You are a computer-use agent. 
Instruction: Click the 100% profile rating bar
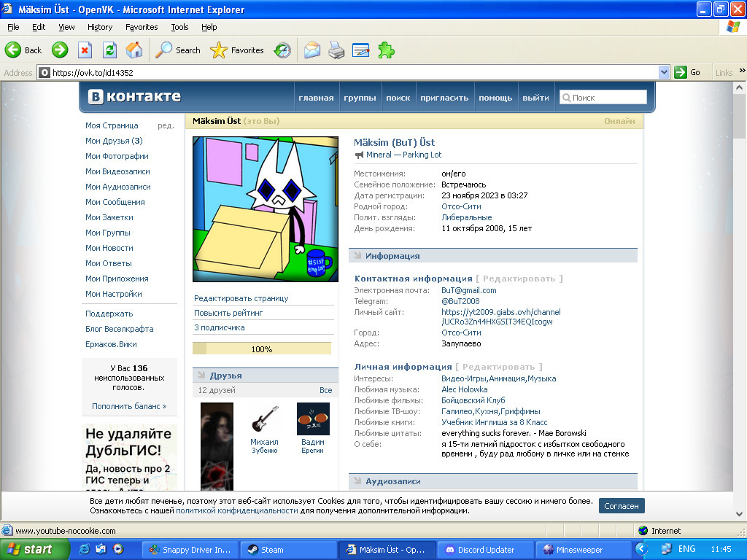click(262, 349)
